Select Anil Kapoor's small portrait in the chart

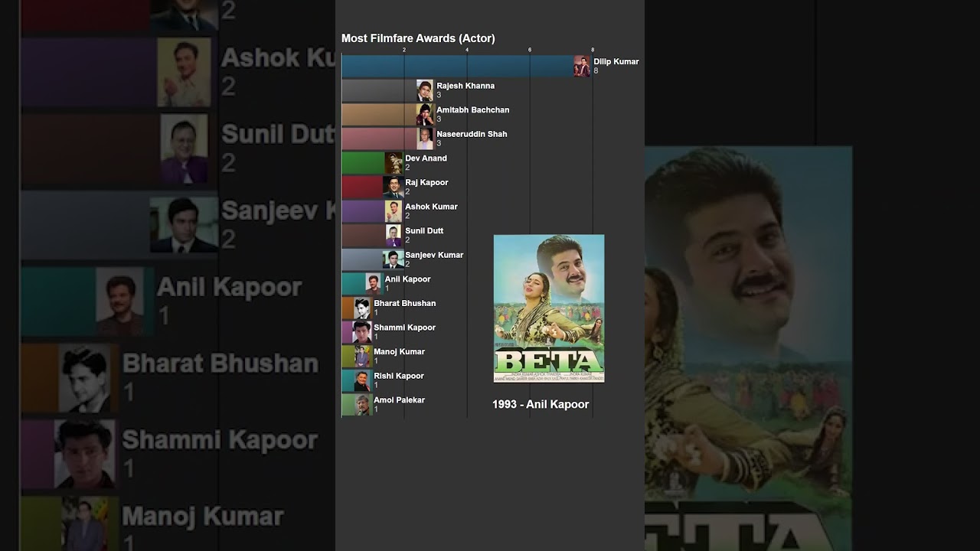(x=373, y=284)
